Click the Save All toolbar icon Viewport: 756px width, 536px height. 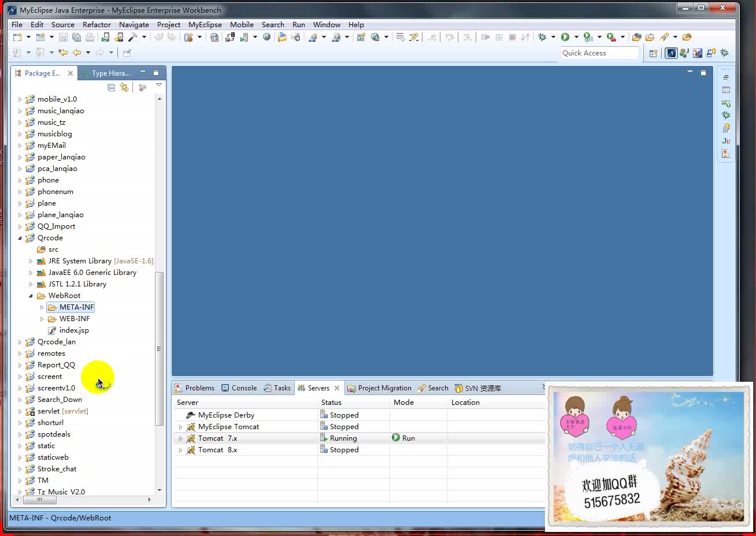point(76,37)
